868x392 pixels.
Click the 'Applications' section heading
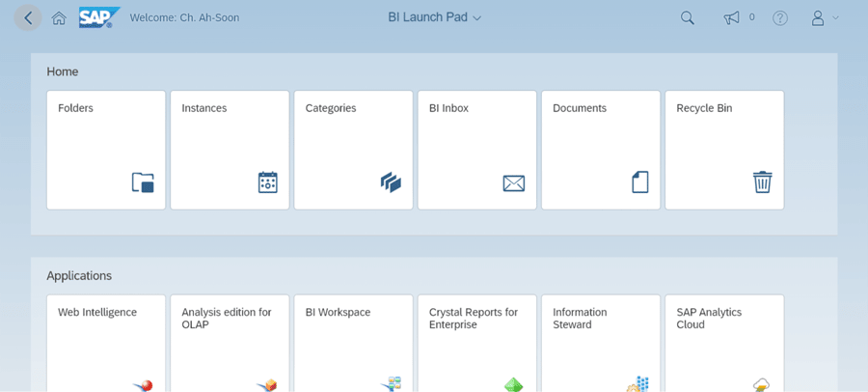click(x=79, y=275)
